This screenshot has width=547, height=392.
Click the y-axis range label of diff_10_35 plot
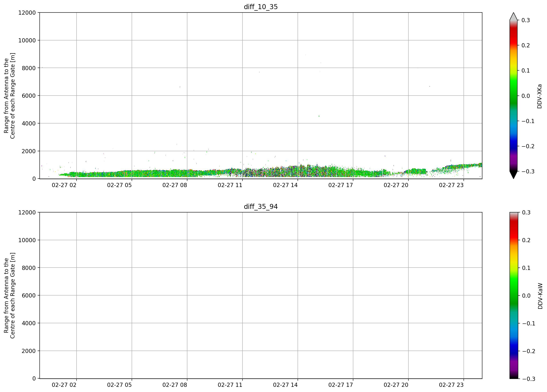point(9,96)
